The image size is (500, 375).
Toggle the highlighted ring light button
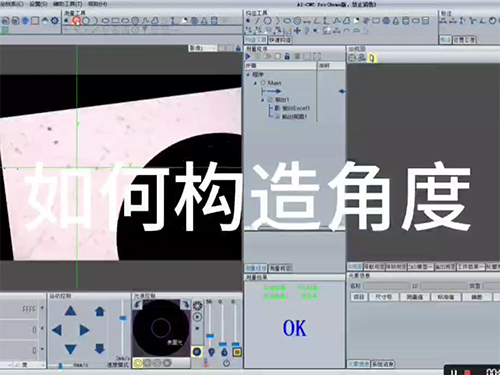pos(197,352)
